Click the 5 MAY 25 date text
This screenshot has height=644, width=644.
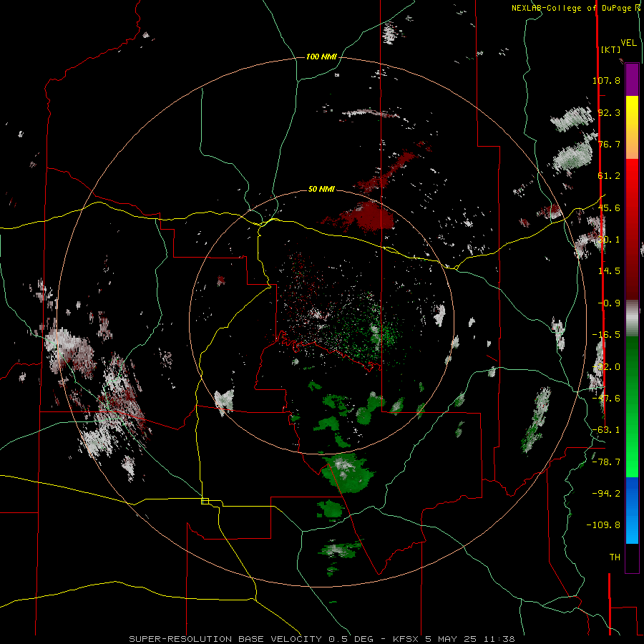pyautogui.click(x=451, y=639)
